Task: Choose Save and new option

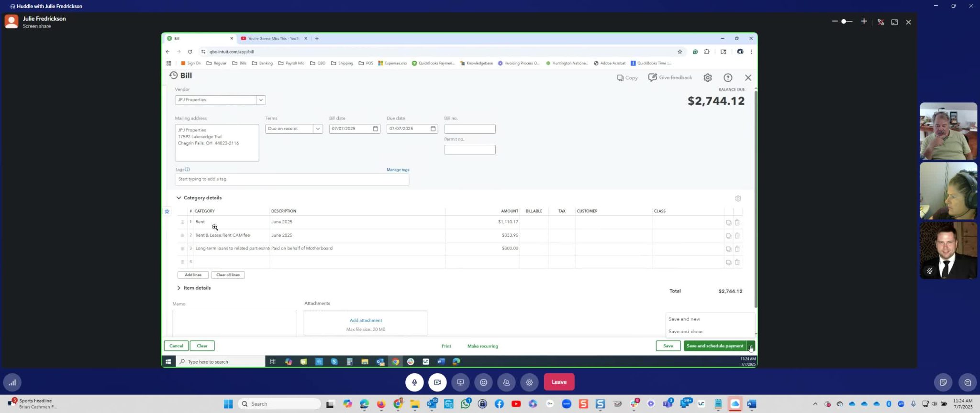Action: click(684, 319)
